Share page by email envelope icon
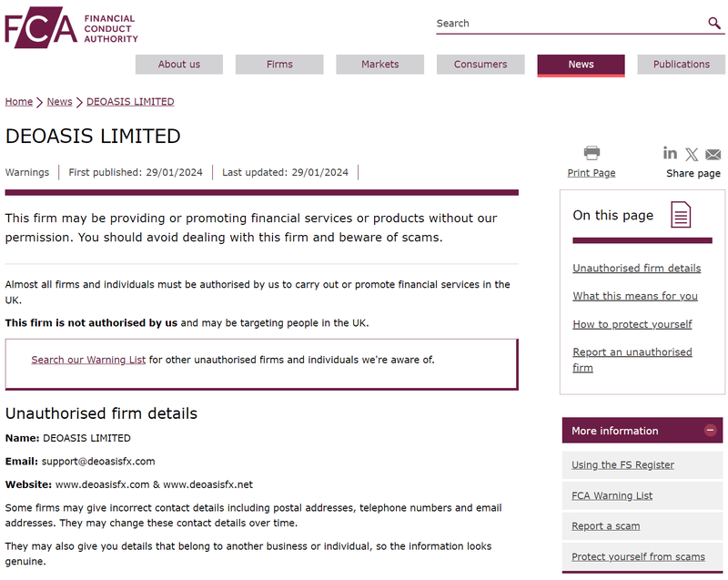 pos(713,154)
